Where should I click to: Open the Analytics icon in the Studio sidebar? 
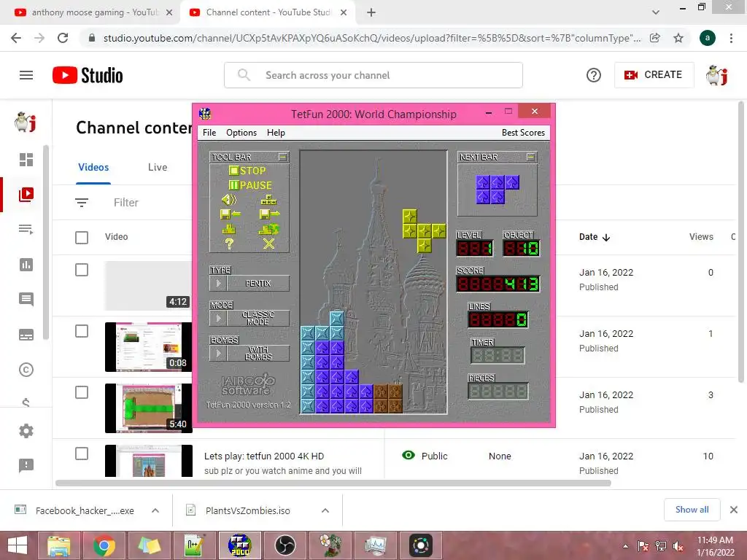pos(26,265)
